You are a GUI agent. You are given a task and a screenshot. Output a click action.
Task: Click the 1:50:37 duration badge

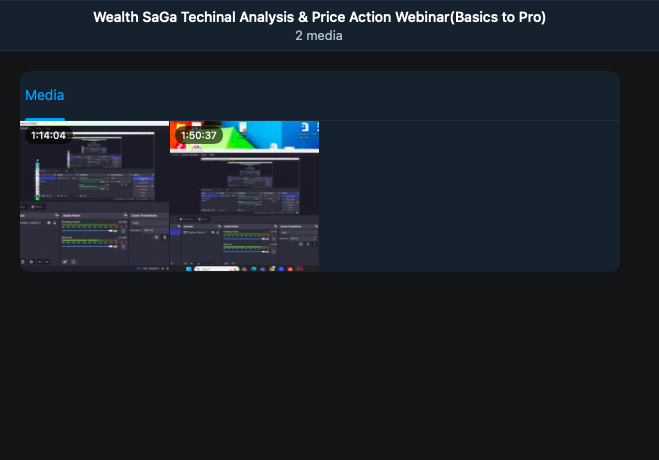click(x=198, y=135)
